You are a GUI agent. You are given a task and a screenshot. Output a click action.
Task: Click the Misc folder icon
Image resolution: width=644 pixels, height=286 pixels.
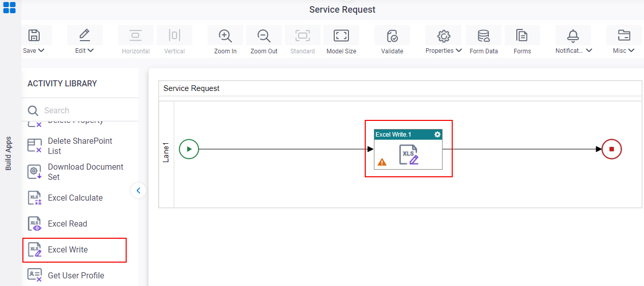[624, 35]
